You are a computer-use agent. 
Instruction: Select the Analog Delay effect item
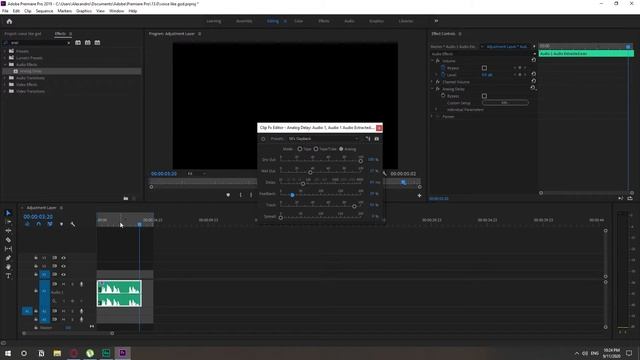[x=72, y=71]
